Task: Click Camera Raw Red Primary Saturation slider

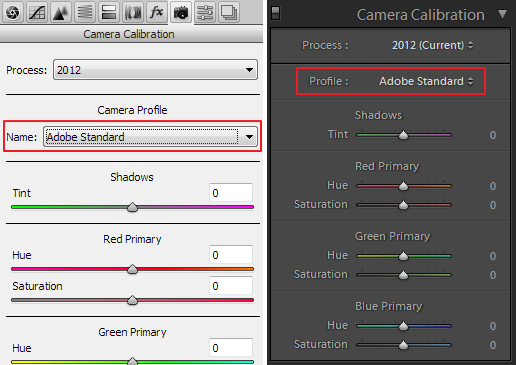Action: (x=132, y=300)
